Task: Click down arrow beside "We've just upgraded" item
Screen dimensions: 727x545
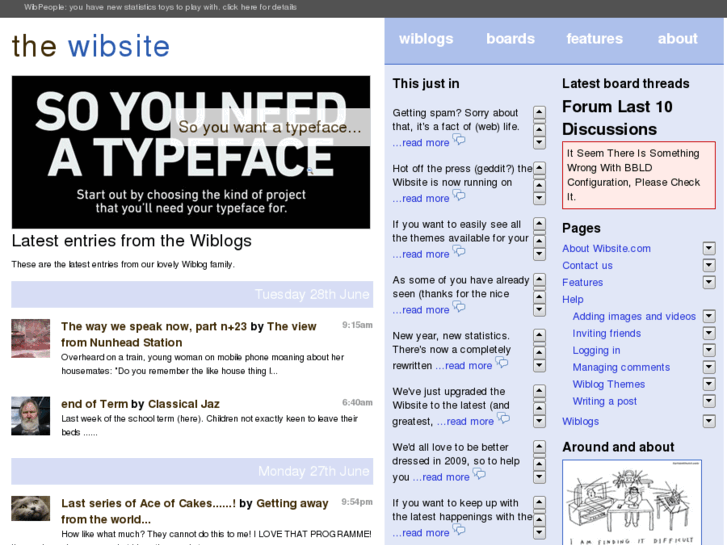Action: [539, 421]
